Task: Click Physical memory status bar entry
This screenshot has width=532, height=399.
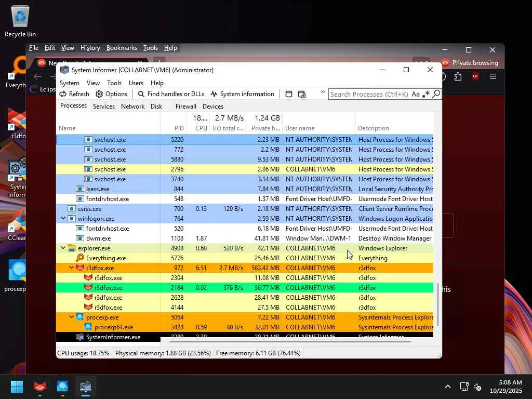Action: (163, 353)
